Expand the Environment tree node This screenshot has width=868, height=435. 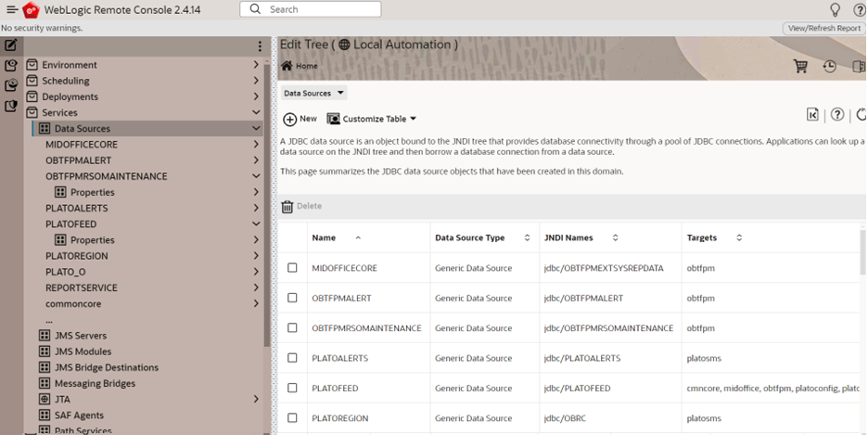click(256, 65)
